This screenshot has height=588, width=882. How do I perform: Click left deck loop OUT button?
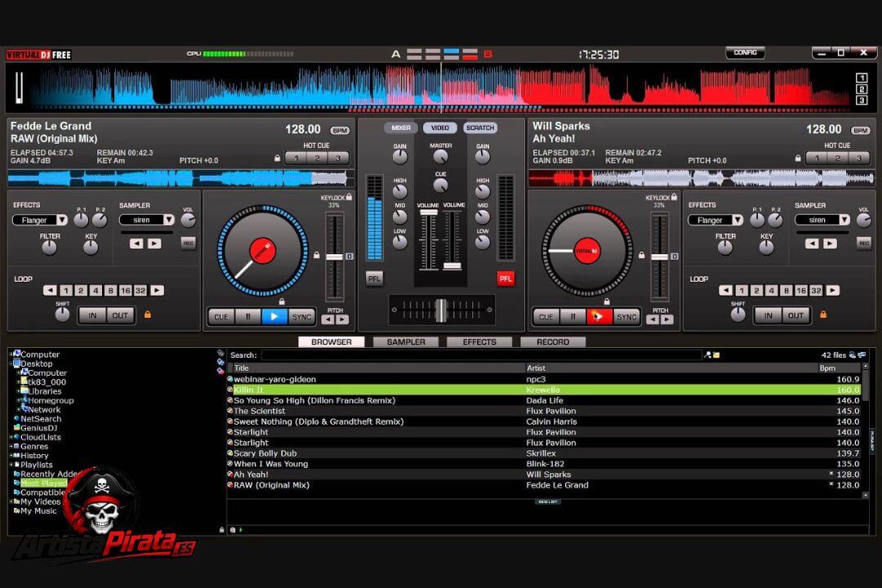120,315
